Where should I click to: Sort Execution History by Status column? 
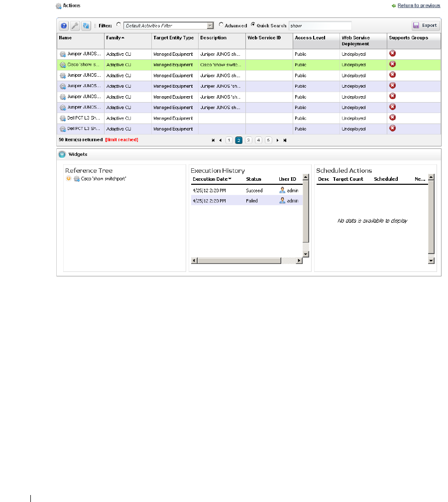coord(253,179)
